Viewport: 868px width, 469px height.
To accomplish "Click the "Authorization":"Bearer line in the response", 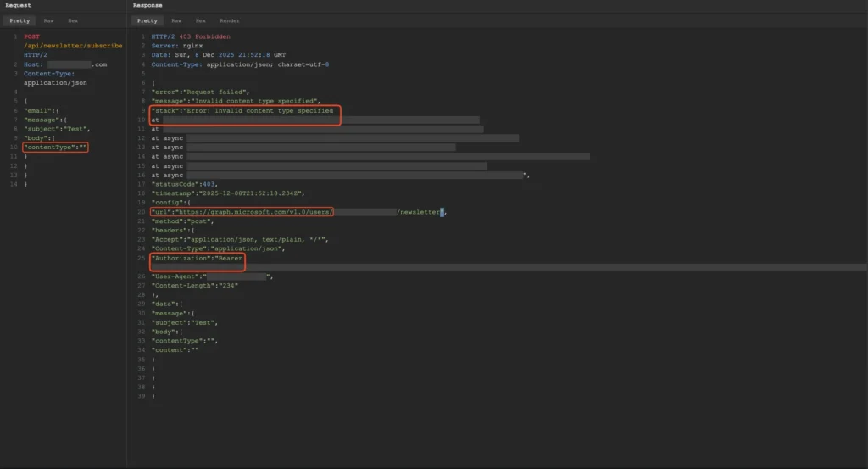I will pyautogui.click(x=197, y=258).
